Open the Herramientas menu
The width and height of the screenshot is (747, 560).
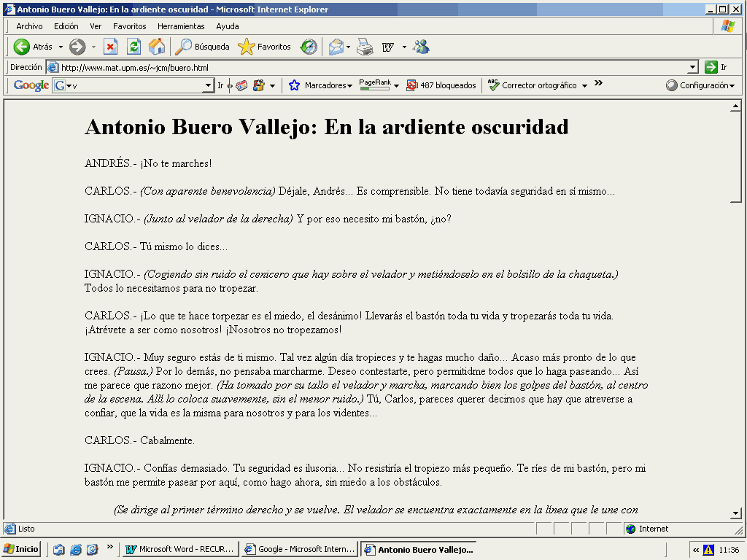pyautogui.click(x=181, y=26)
